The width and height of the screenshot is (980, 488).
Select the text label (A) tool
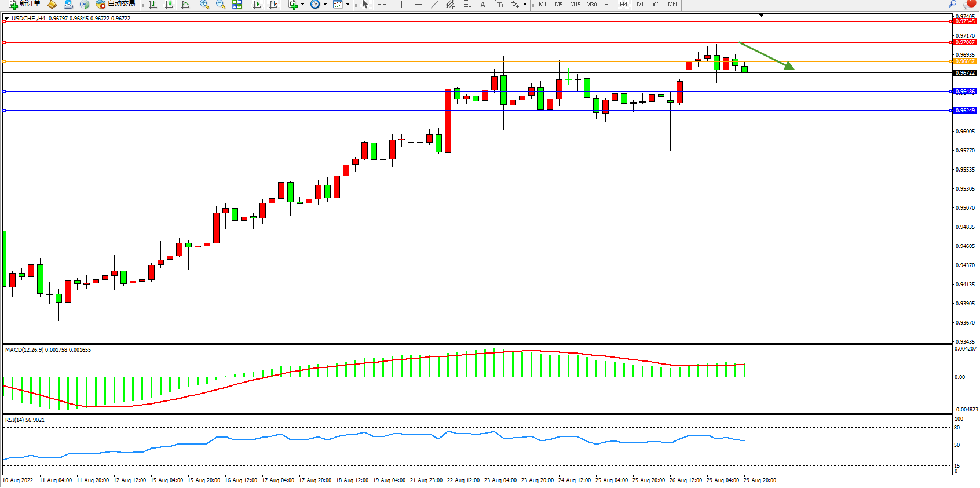point(482,5)
